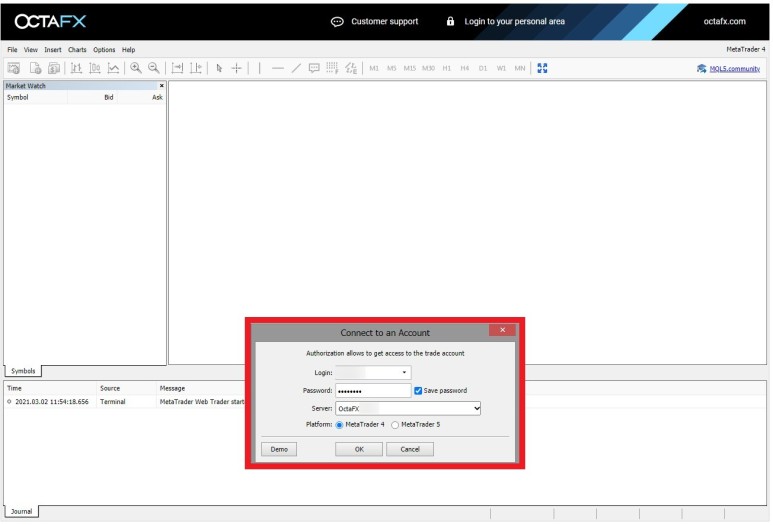Viewport: 773px width, 525px height.
Task: Select the equidistant channel tool
Action: pyautogui.click(x=351, y=68)
